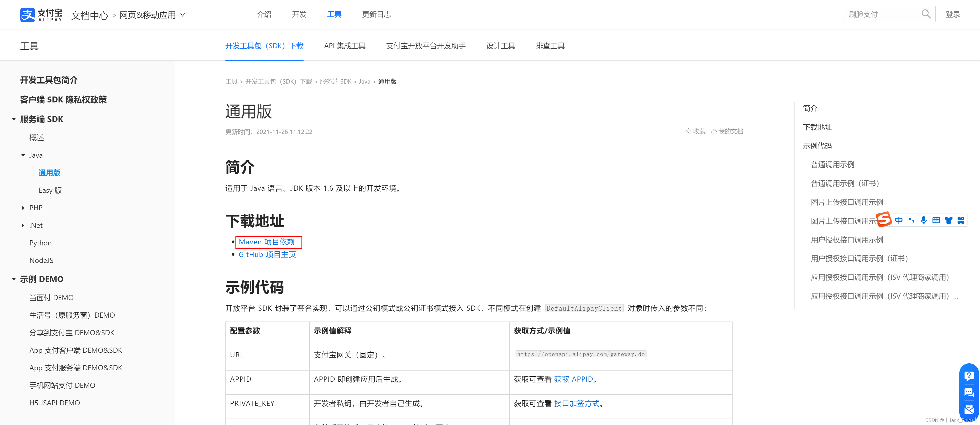Open 更新日志 in top menu

(x=376, y=14)
